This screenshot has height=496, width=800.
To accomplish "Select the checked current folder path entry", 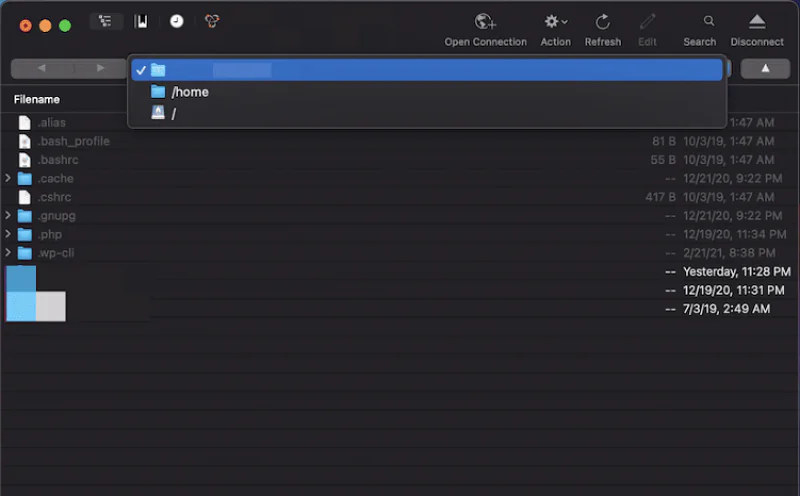I will coord(427,70).
